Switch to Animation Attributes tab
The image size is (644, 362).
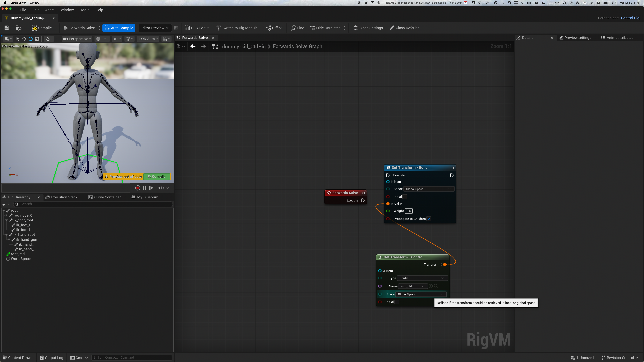coord(617,38)
